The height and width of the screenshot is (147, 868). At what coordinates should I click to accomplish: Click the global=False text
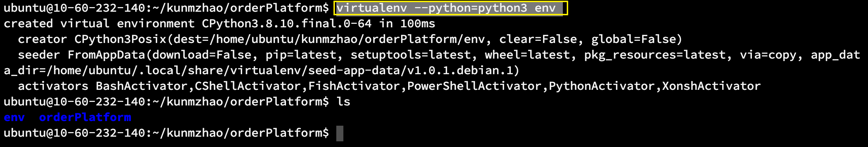pyautogui.click(x=634, y=39)
